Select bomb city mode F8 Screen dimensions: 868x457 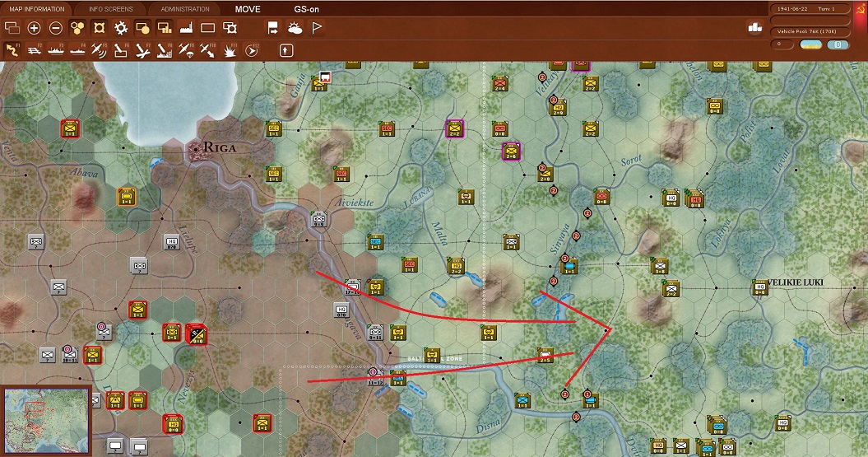pos(165,50)
